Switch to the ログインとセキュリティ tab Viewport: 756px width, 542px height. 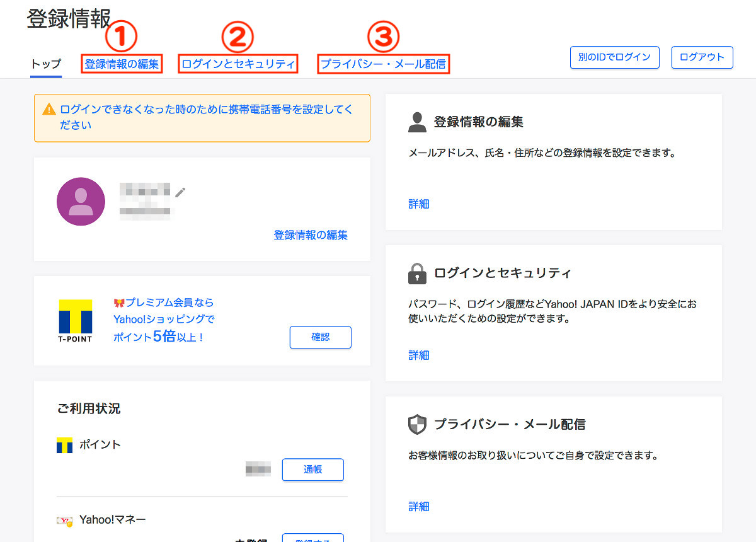[x=238, y=64]
